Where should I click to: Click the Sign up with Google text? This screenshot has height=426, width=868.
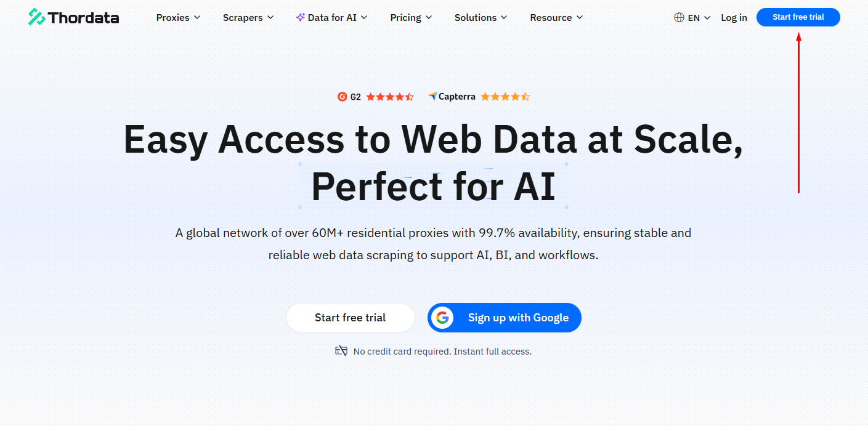(x=518, y=318)
